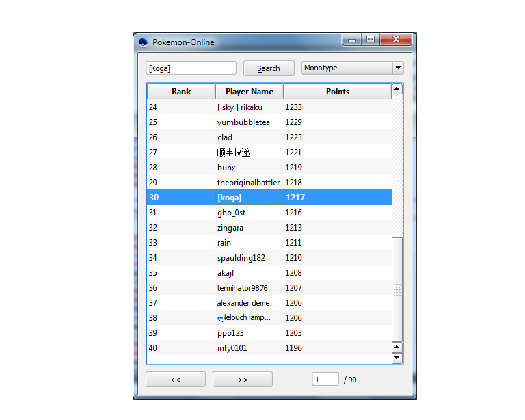Select player gho_0st
Viewport: 525px width, 420px height.
click(x=231, y=213)
